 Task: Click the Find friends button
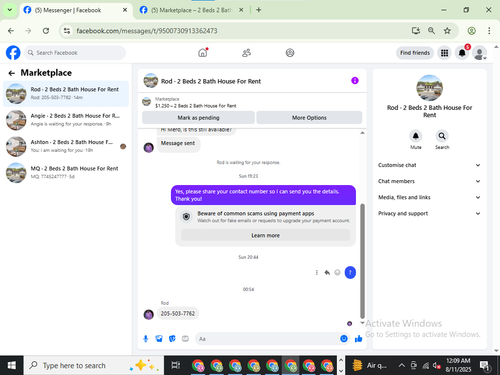(x=415, y=53)
